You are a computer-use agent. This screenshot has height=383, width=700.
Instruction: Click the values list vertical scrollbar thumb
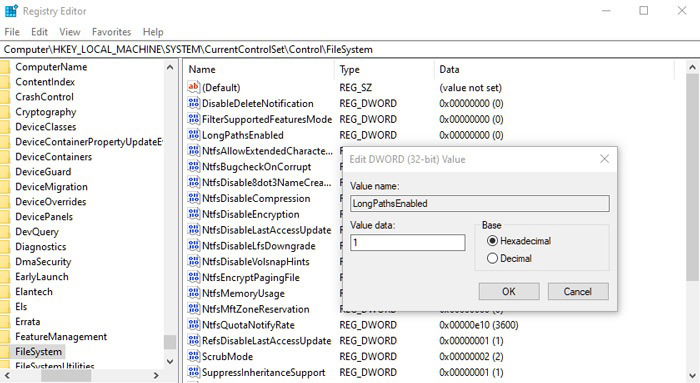click(692, 178)
